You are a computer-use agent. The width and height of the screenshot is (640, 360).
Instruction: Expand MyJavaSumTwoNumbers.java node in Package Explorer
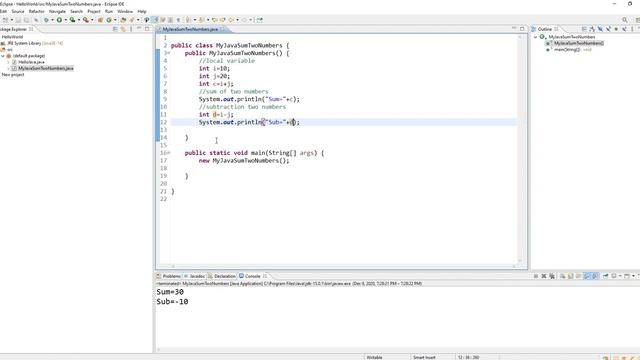(8, 68)
